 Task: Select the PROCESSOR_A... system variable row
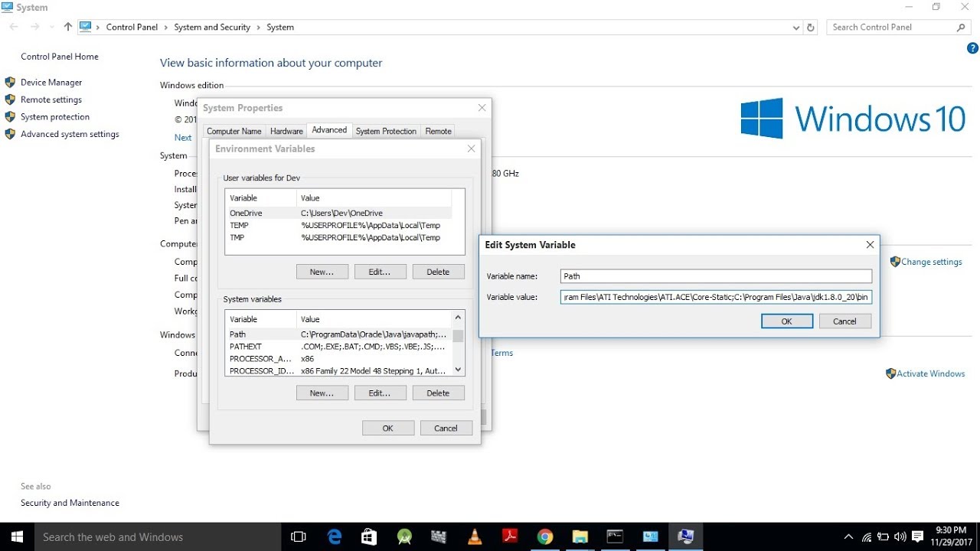pos(339,359)
